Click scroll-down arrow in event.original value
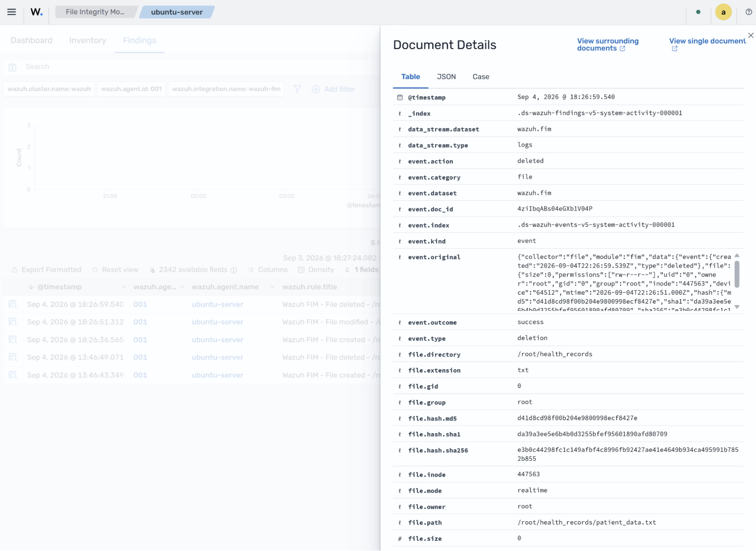 pyautogui.click(x=737, y=307)
